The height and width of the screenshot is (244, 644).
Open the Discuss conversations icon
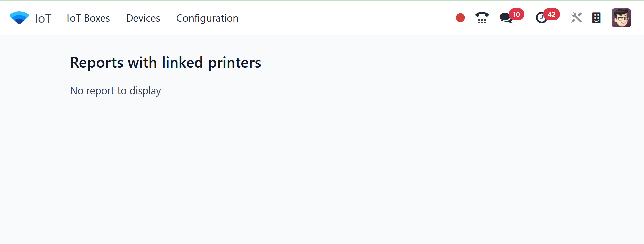point(505,18)
